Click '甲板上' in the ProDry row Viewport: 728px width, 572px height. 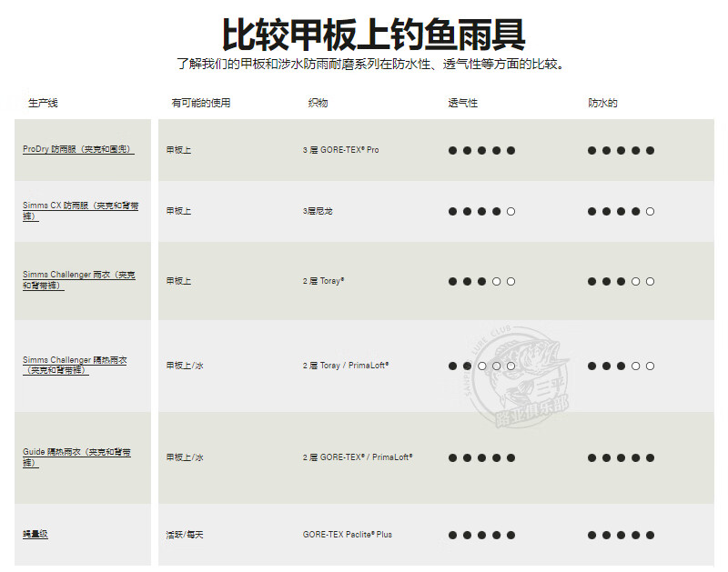tap(178, 150)
